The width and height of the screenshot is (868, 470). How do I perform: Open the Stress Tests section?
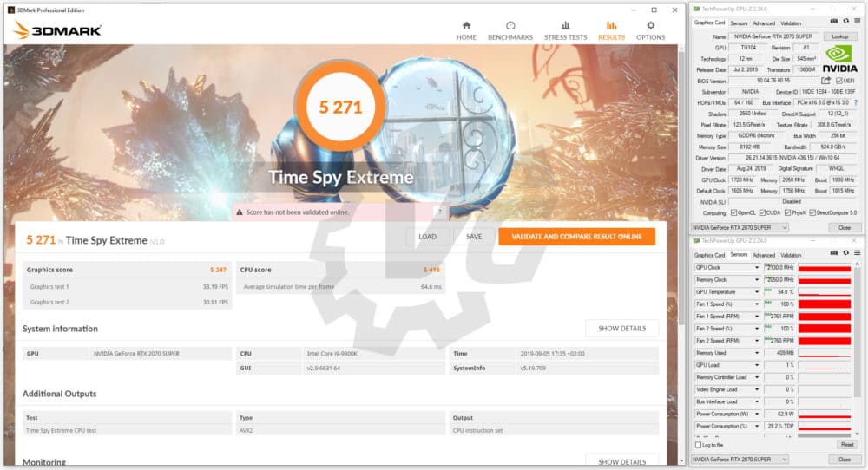click(565, 30)
